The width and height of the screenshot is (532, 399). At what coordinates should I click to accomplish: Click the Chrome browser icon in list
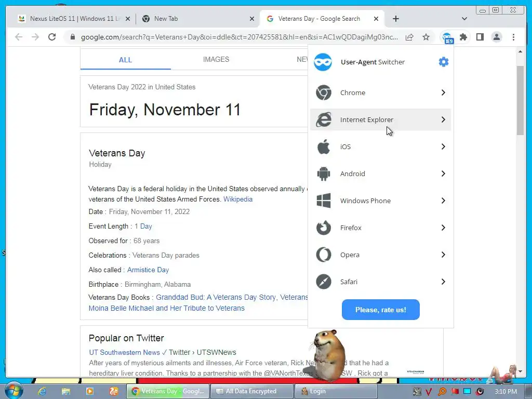click(323, 92)
